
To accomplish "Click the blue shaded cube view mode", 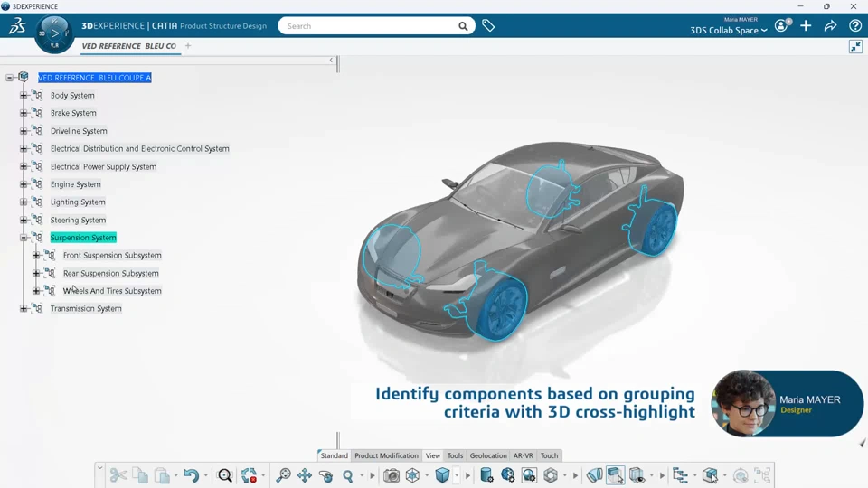I will click(442, 475).
